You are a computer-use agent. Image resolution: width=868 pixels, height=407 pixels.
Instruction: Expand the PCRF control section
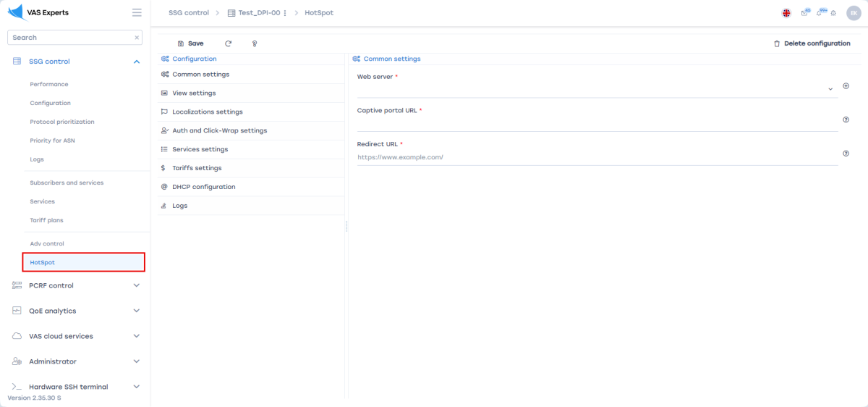pyautogui.click(x=137, y=285)
